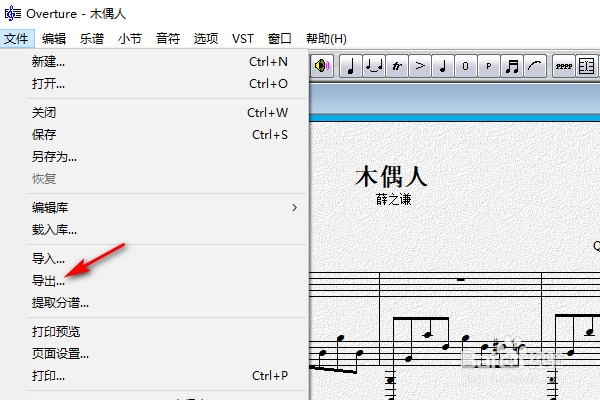Select 打印预览 menu entry
The width and height of the screenshot is (600, 400).
click(168, 331)
